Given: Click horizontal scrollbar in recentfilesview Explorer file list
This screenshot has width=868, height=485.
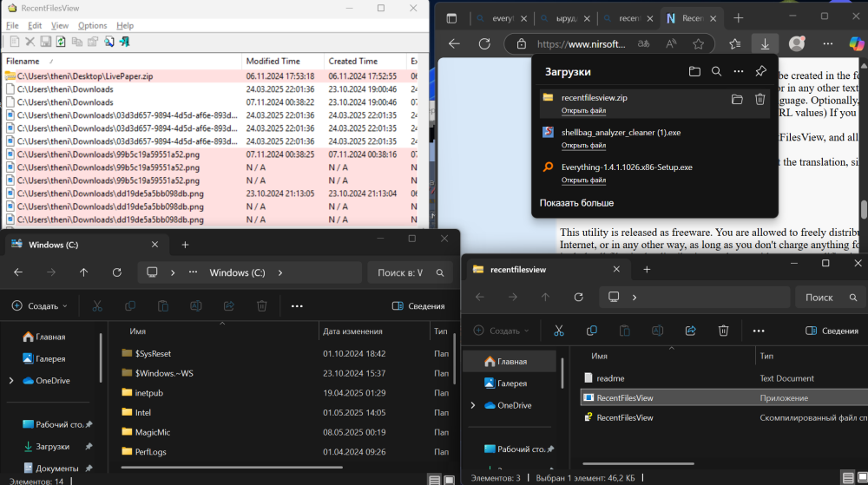Looking at the screenshot, I should coord(638,464).
